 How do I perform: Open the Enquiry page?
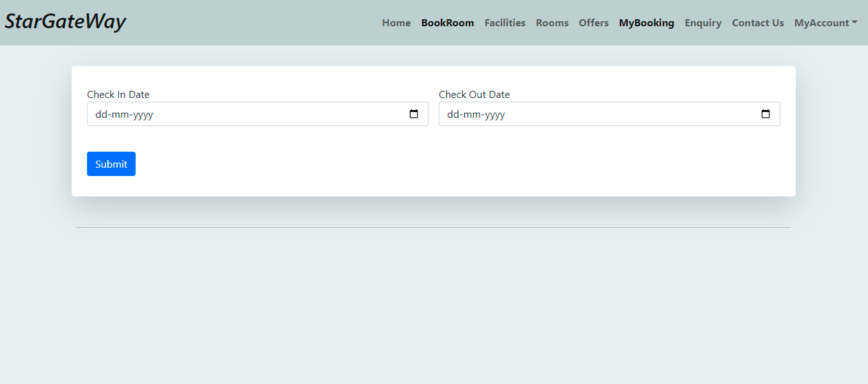coord(703,22)
